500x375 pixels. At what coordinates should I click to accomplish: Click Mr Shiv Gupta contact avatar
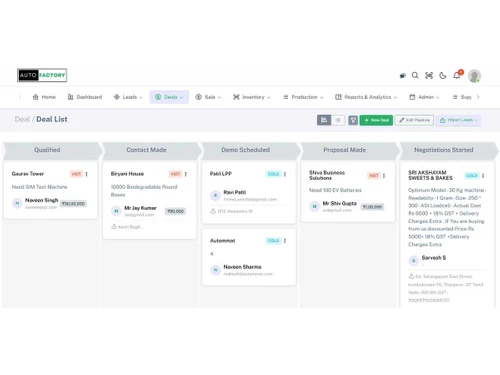coord(314,206)
